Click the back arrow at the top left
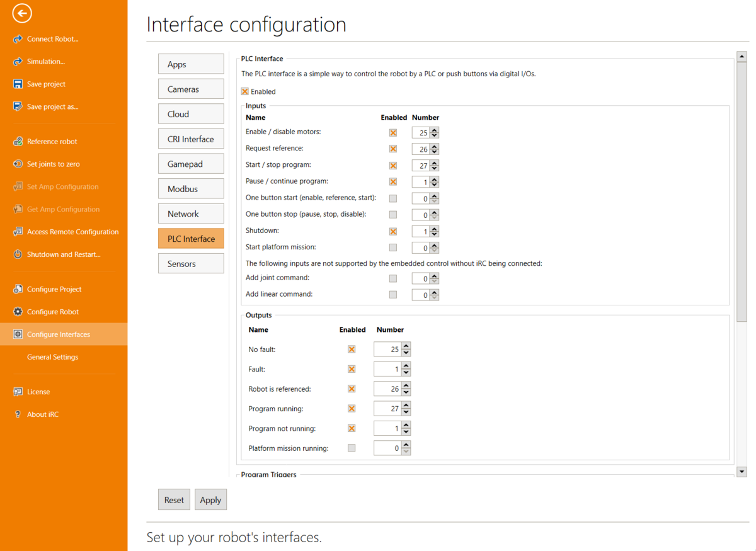 point(21,13)
